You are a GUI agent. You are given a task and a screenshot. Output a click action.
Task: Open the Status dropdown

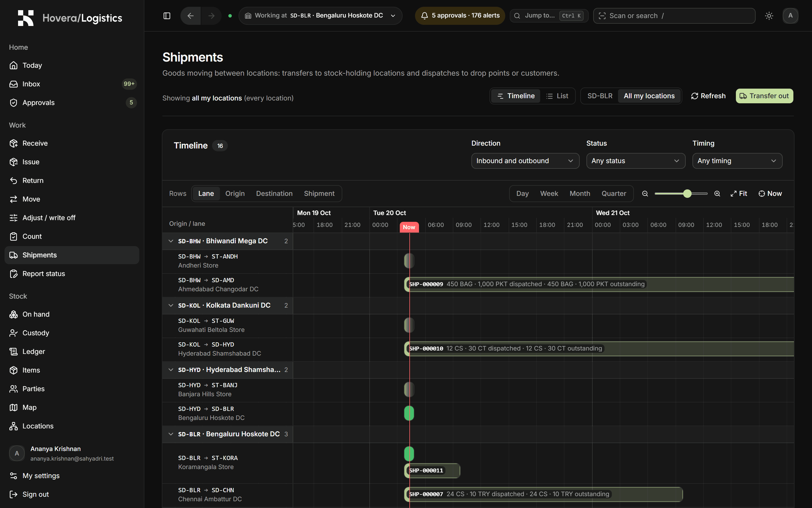click(x=636, y=161)
